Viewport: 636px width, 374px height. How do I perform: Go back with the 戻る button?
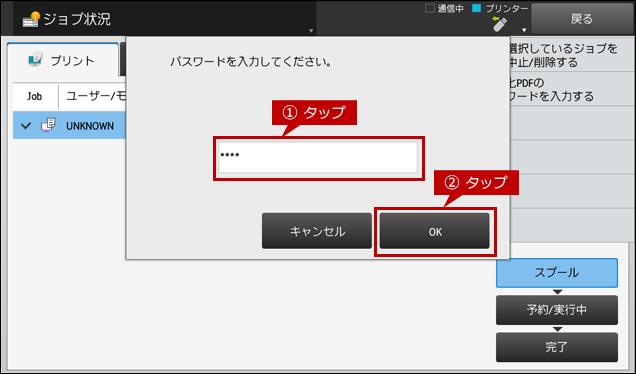click(582, 19)
